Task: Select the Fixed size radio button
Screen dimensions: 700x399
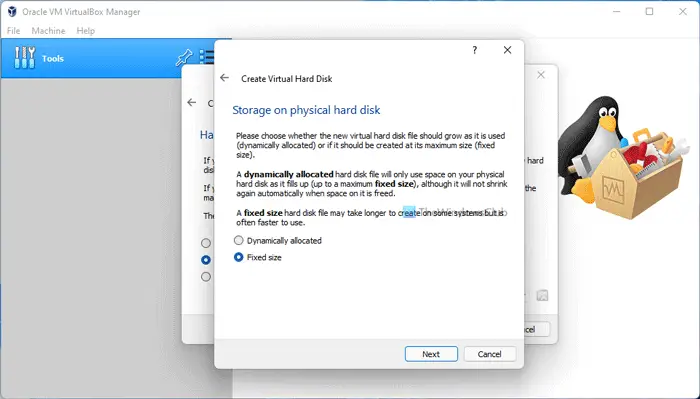Action: click(x=258, y=258)
